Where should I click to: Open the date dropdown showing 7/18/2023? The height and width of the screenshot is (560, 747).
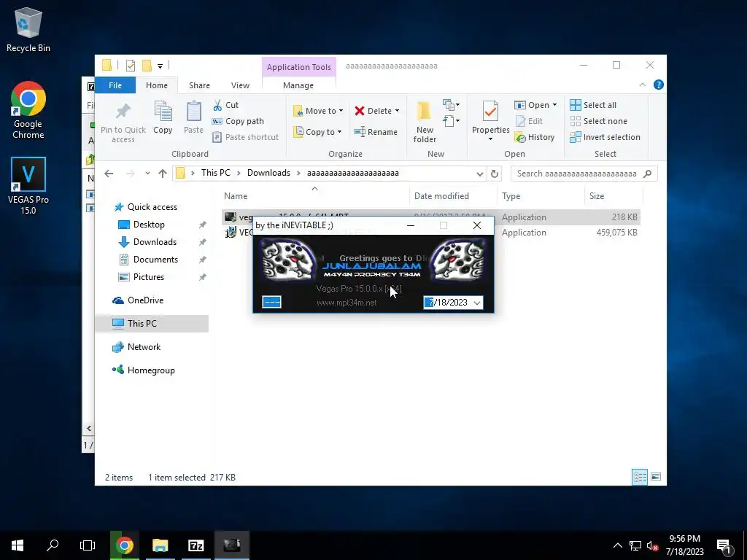pos(477,303)
